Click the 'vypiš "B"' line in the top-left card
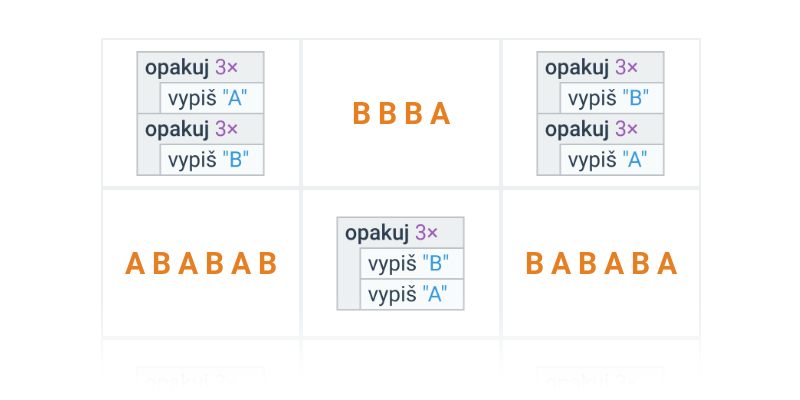Screen dimensions: 800x400 pyautogui.click(x=212, y=160)
